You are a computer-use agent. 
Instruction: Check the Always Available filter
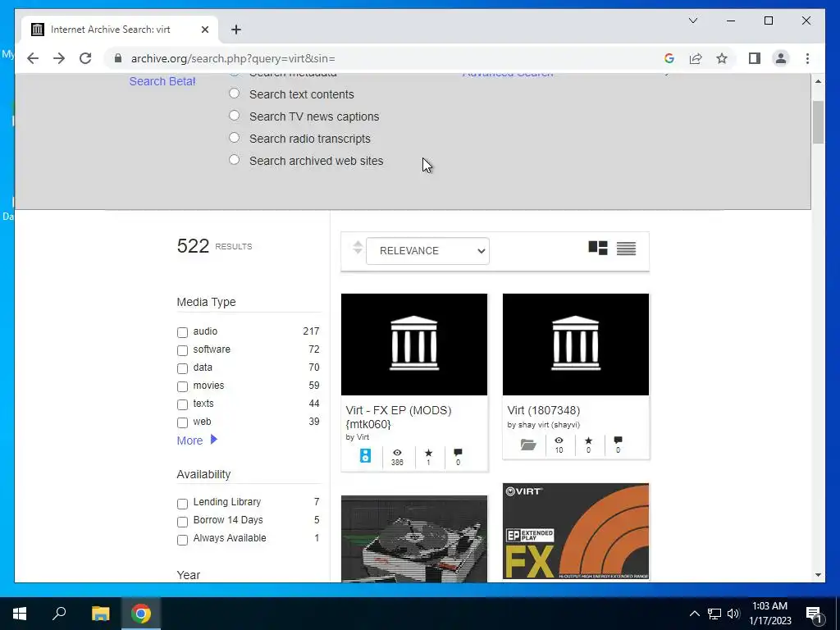[x=182, y=540]
